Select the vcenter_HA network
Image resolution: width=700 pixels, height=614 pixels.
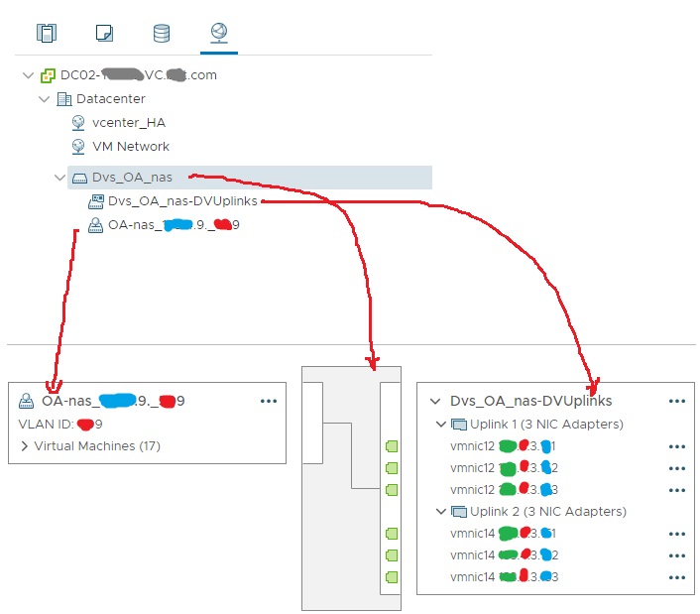point(128,122)
